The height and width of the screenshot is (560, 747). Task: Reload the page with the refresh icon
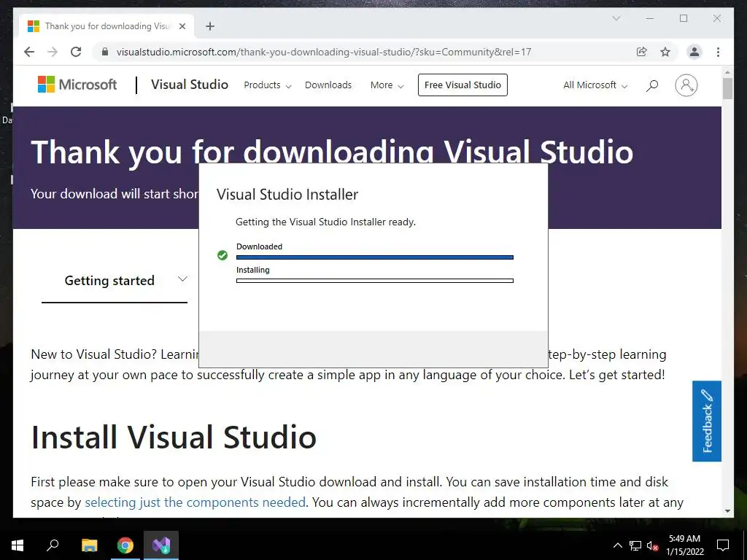coord(76,52)
